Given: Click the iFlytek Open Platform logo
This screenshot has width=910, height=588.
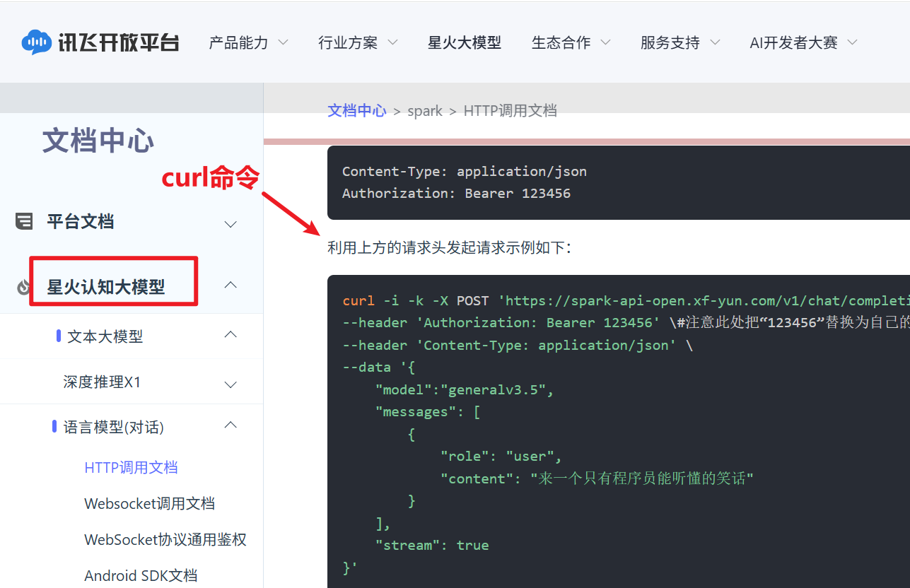Looking at the screenshot, I should click(100, 42).
